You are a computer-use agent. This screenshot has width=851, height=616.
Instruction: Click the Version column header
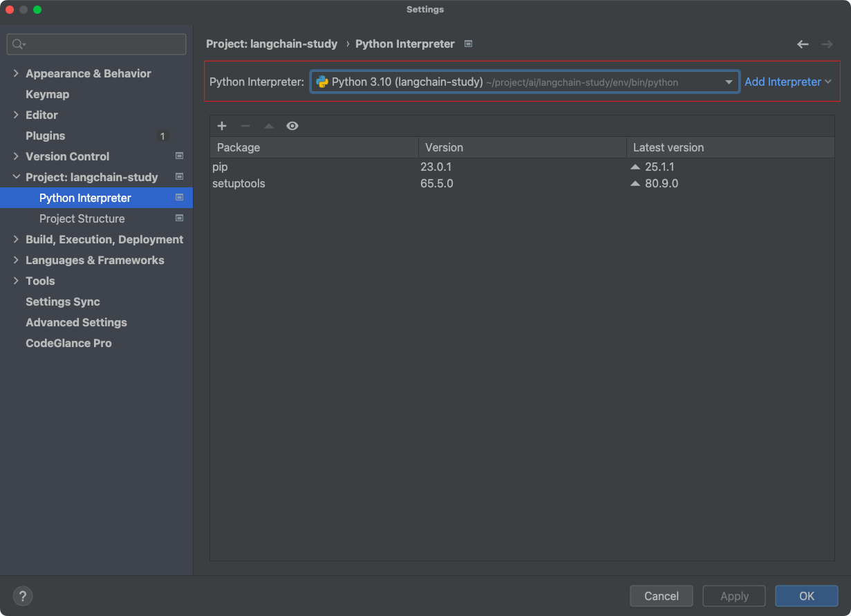[x=443, y=147]
